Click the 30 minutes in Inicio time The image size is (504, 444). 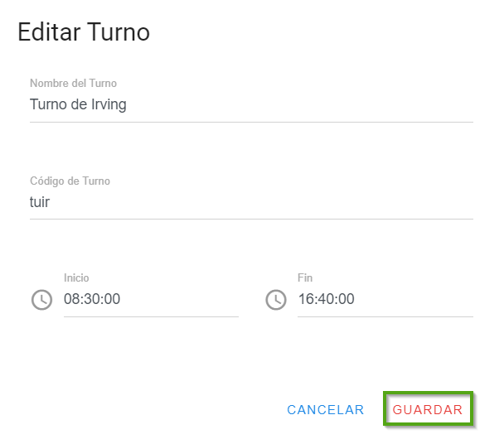click(92, 299)
